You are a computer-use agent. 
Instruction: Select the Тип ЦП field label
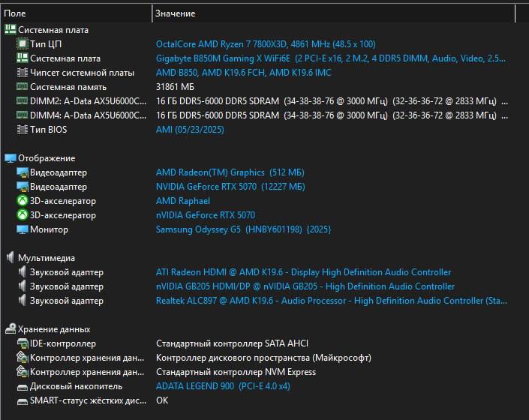click(46, 44)
